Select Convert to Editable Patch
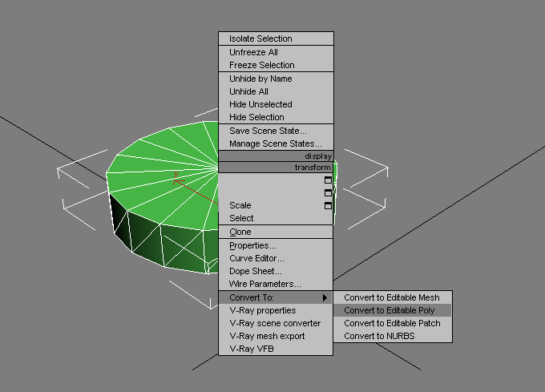This screenshot has width=545, height=392. [393, 323]
